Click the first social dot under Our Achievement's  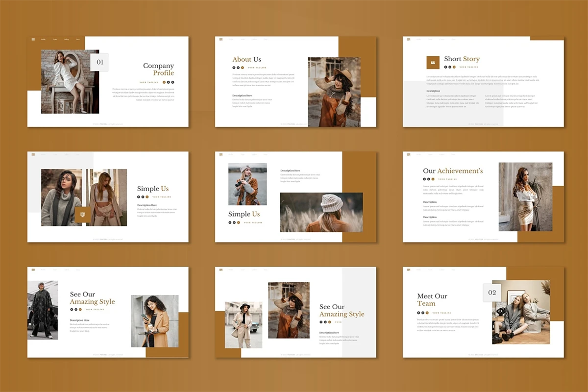pyautogui.click(x=425, y=179)
